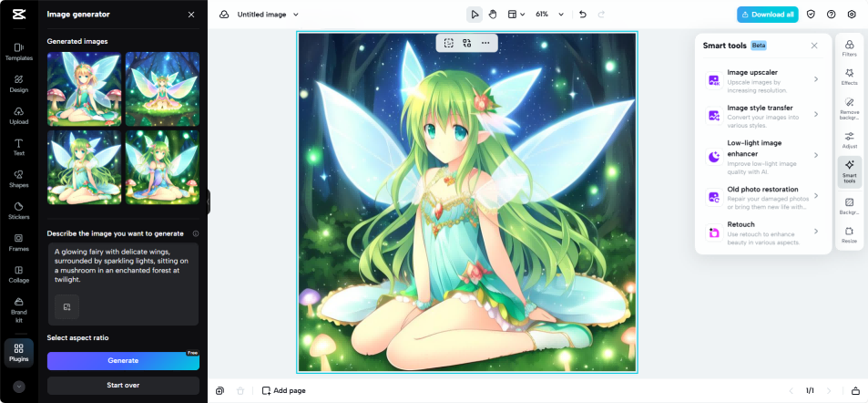Viewport: 868px width, 403px height.
Task: Open the Effects panel
Action: [849, 77]
